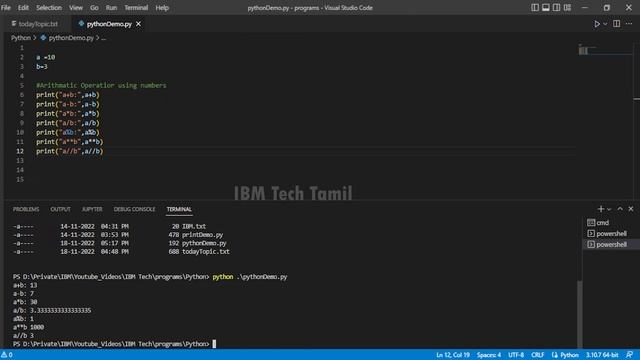Open the Selection menu
Viewport: 640px width, 360px height.
pos(49,8)
